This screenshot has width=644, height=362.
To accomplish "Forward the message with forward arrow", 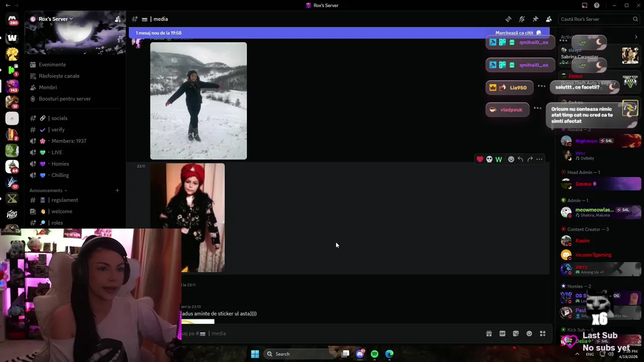I will [530, 159].
